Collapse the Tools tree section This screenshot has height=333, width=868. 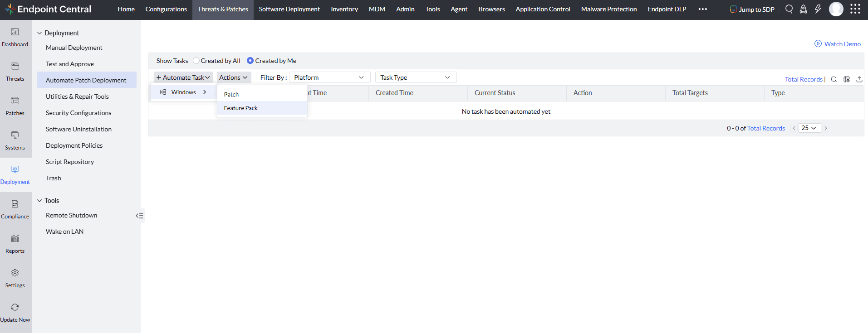tap(39, 201)
